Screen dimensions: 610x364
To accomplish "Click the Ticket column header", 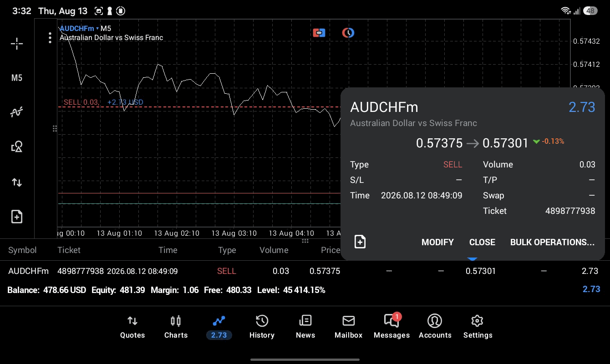I will tap(69, 250).
